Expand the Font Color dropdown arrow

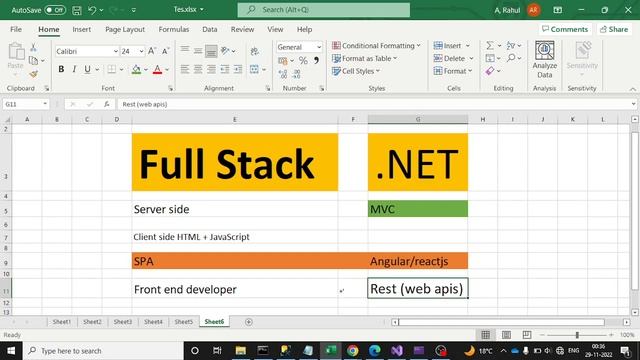(167, 70)
